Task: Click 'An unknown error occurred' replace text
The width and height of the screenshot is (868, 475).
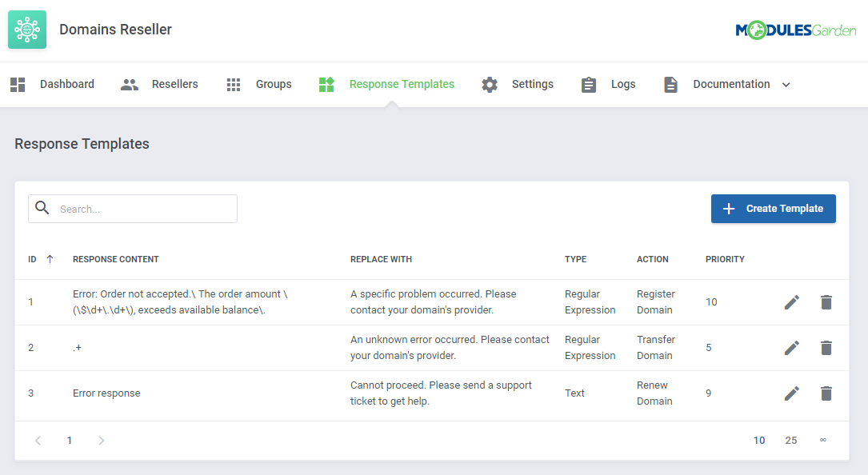Action: coord(450,347)
